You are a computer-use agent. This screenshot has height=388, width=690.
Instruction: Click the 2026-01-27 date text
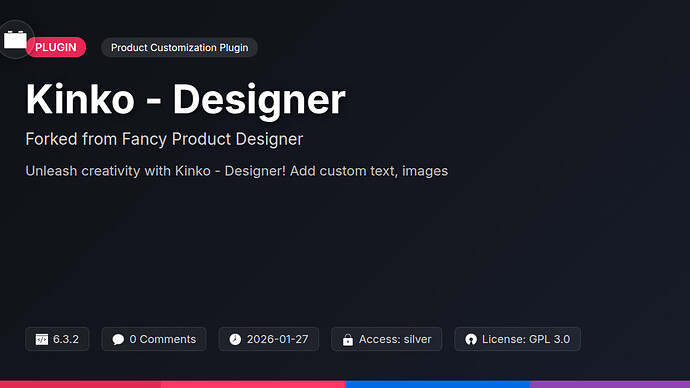pyautogui.click(x=277, y=339)
